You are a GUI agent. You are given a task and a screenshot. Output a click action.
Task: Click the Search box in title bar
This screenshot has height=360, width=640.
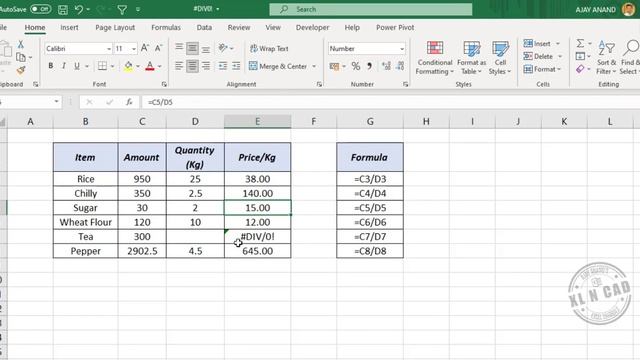371,9
